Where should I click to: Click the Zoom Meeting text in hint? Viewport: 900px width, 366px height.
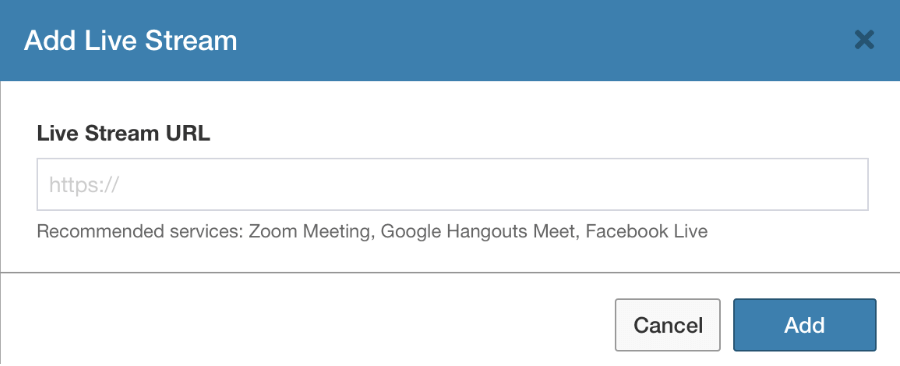coord(308,231)
